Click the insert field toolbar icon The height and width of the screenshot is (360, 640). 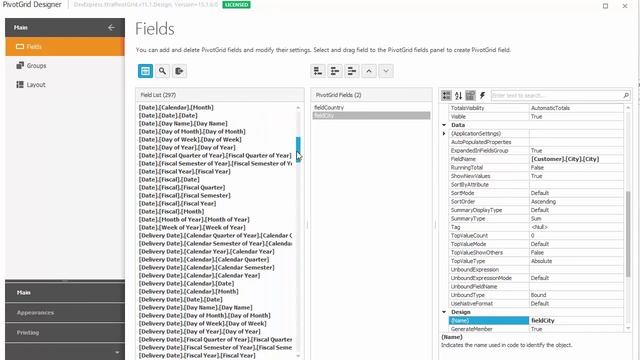click(335, 71)
